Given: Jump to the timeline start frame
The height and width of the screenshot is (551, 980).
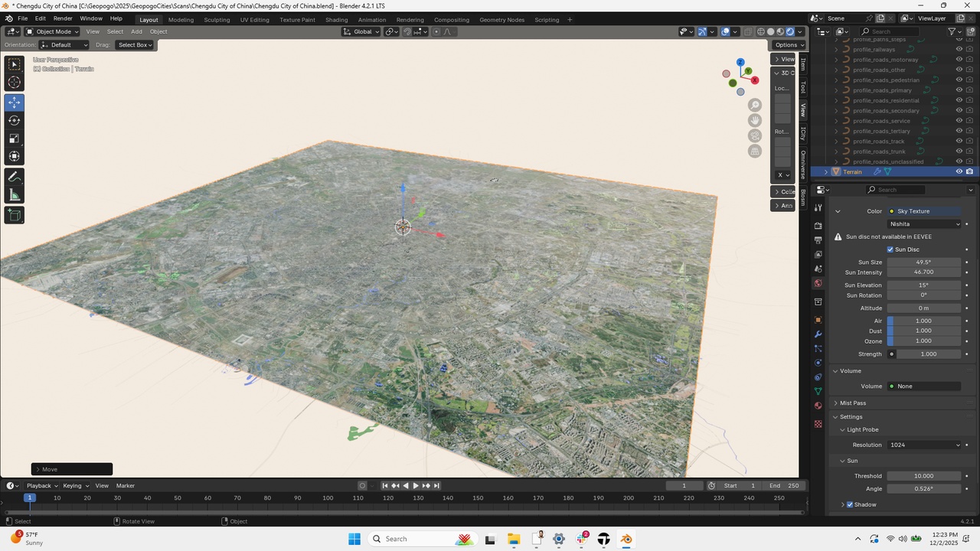Looking at the screenshot, I should click(385, 485).
